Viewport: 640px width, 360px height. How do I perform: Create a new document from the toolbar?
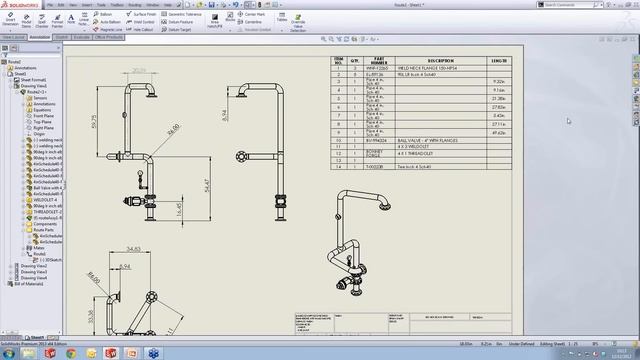click(187, 5)
